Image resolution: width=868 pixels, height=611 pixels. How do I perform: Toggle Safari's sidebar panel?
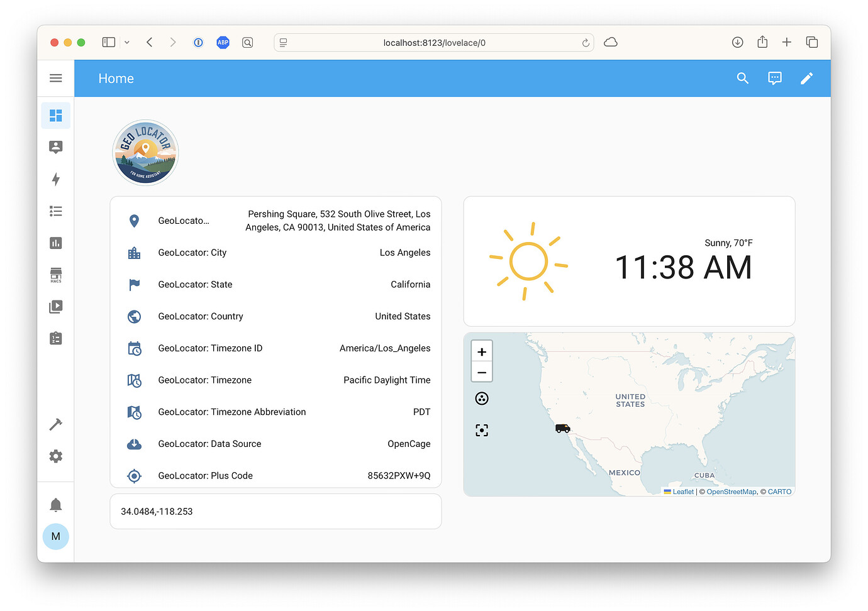108,42
